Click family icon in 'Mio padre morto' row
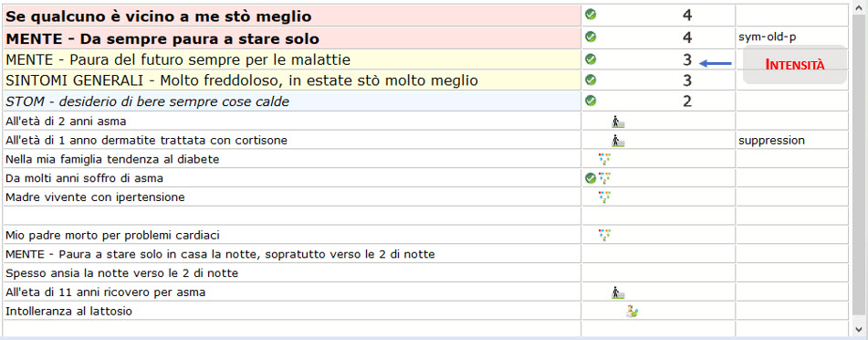The width and height of the screenshot is (868, 340). [x=604, y=235]
